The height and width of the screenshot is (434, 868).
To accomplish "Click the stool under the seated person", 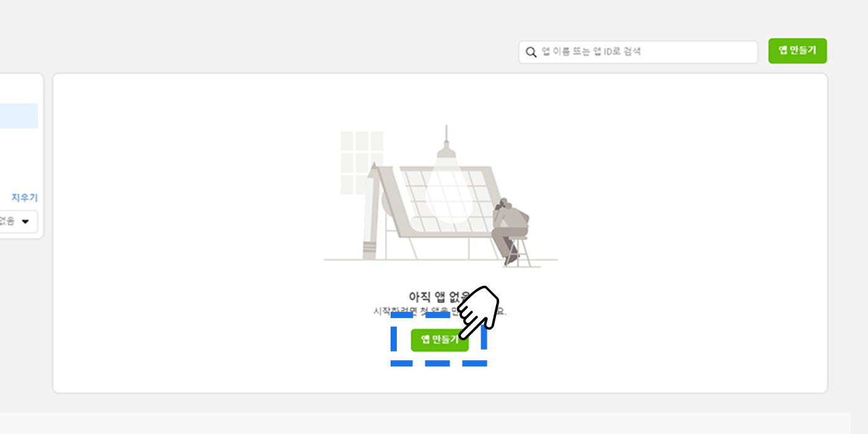I will [521, 251].
